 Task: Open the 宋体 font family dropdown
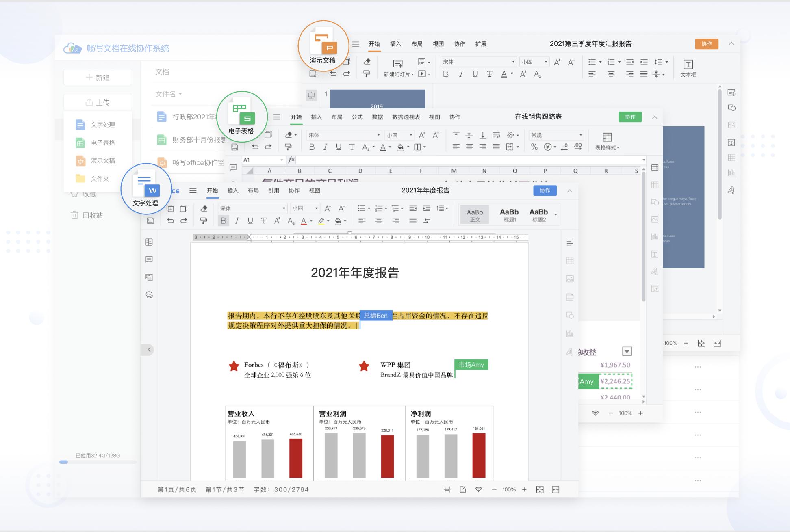click(252, 208)
